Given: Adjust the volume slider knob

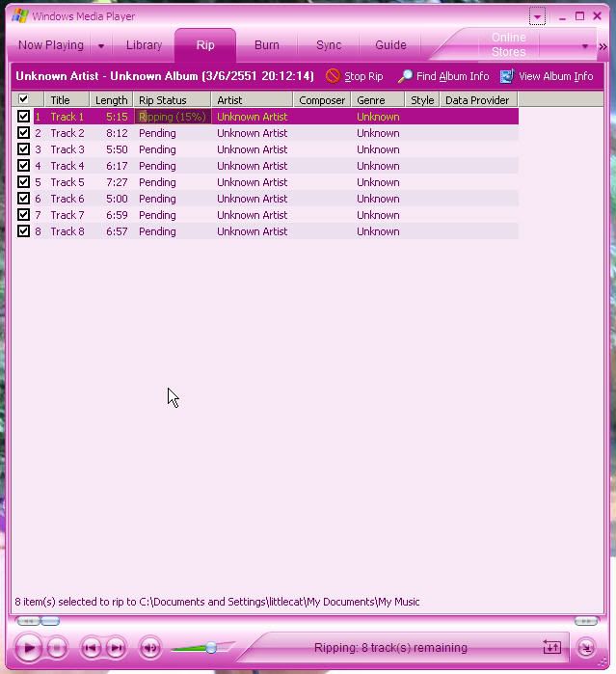Looking at the screenshot, I should click(210, 647).
